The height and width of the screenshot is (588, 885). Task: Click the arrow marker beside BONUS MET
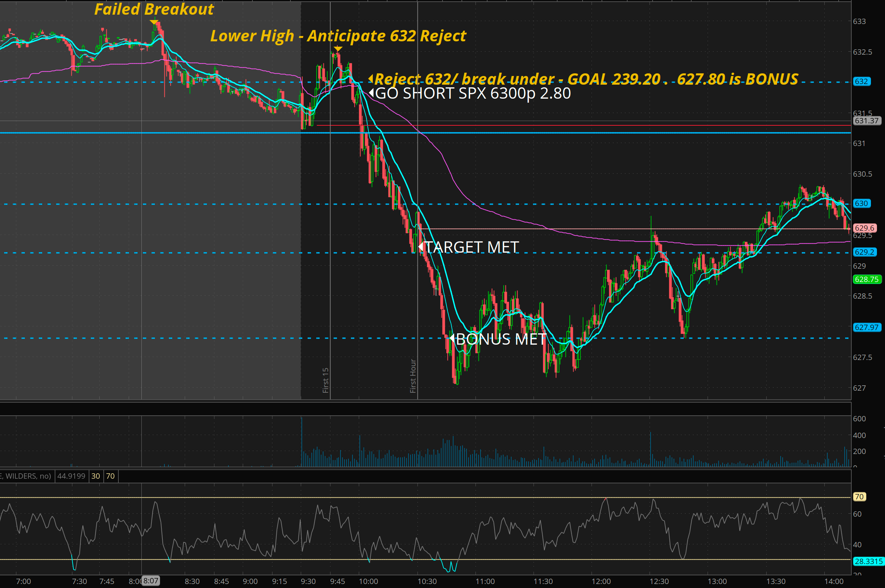(x=452, y=339)
